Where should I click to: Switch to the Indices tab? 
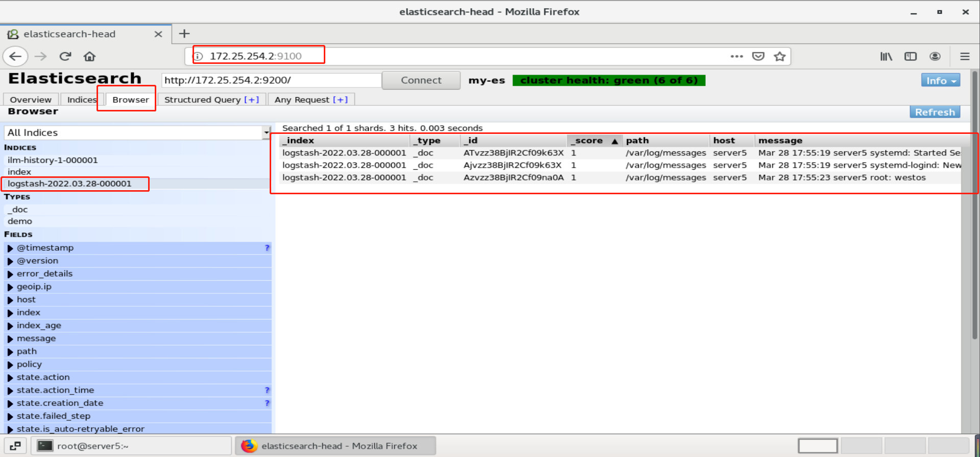coord(82,100)
